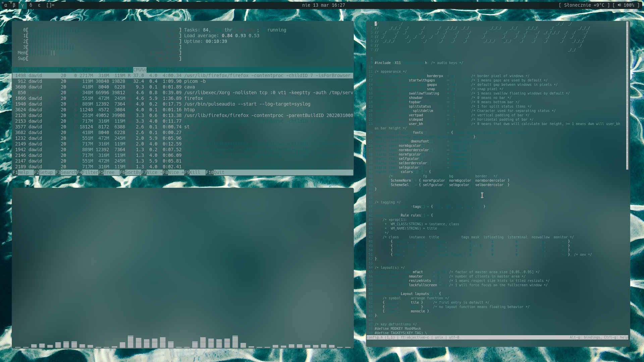The width and height of the screenshot is (644, 362).
Task: Click the volume 100% status indicator
Action: click(x=626, y=5)
